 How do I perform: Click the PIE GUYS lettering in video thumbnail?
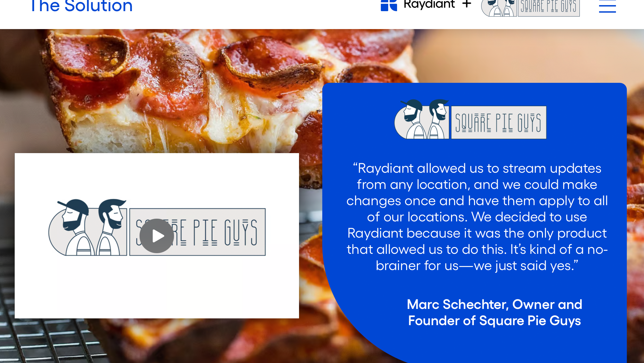[225, 232]
